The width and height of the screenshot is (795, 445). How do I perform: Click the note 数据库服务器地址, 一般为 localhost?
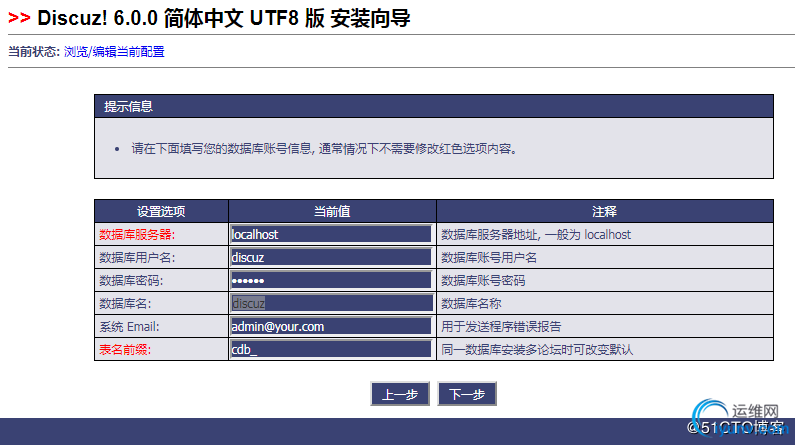click(536, 235)
